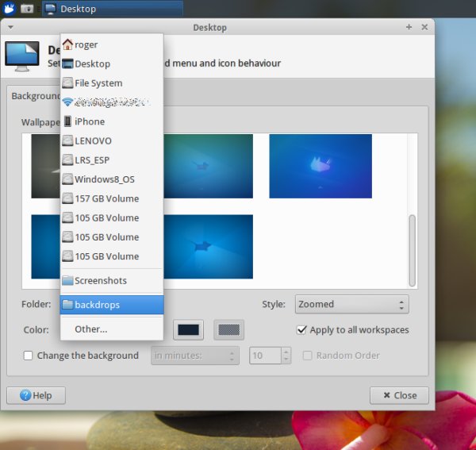Open the Style dropdown showing Zoomed
Screen dimensions: 476x450
(351, 304)
